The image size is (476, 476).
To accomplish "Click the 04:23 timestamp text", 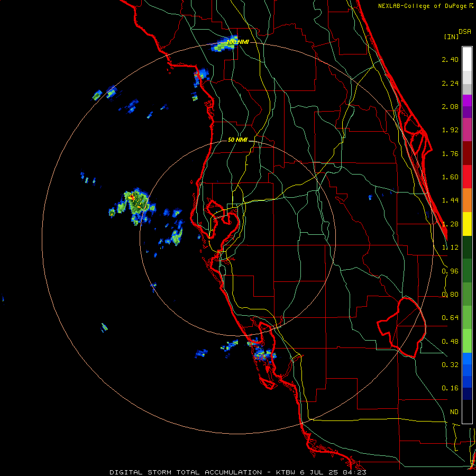I will point(353,472).
